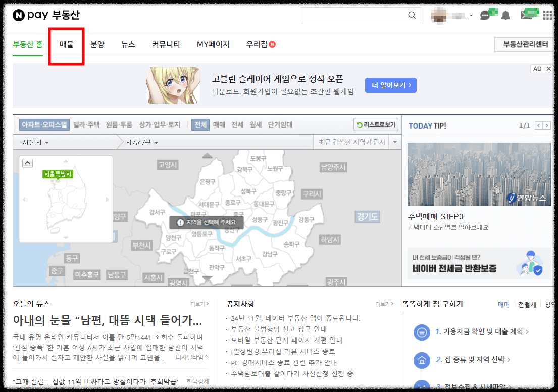Select 강서구 on the Seoul map

coord(157,212)
